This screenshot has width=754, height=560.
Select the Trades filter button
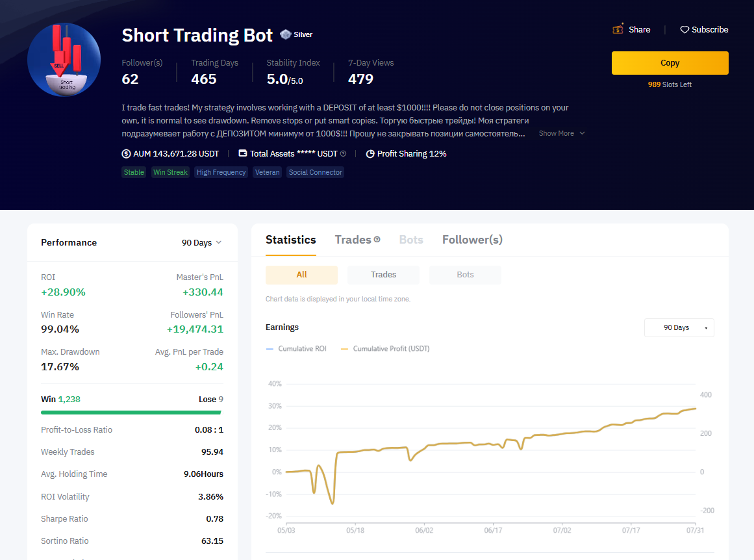point(383,275)
